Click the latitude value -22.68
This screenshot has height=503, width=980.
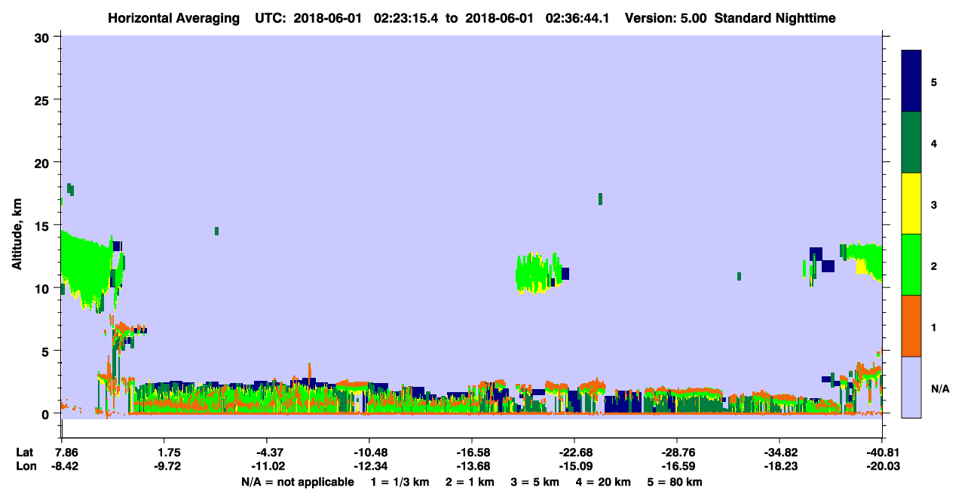(574, 452)
